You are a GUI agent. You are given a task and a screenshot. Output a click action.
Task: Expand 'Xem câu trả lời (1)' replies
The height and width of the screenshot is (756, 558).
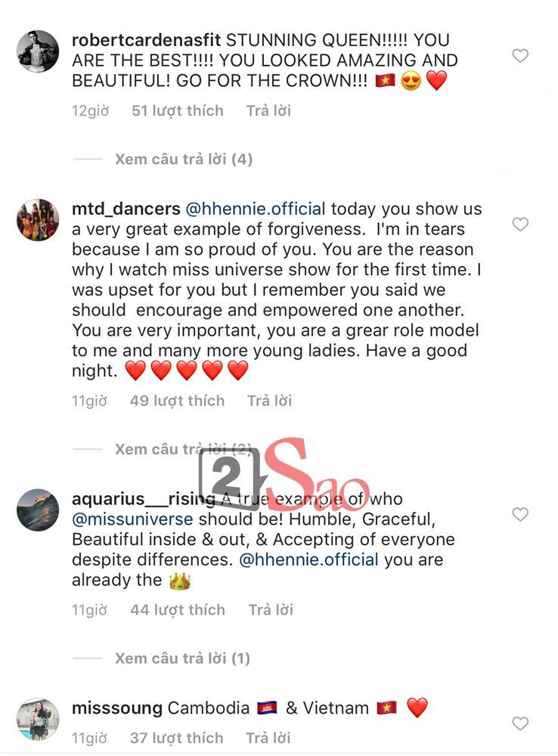click(184, 658)
